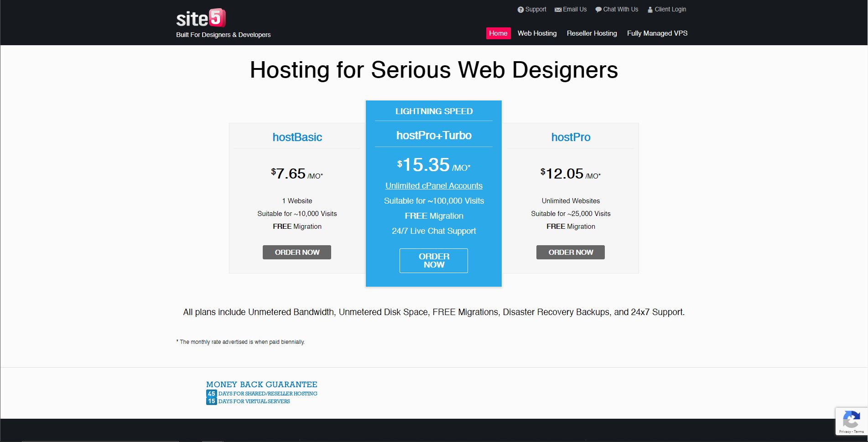Open the Chat With Us link
Screen dimensions: 868x442
(620, 9)
